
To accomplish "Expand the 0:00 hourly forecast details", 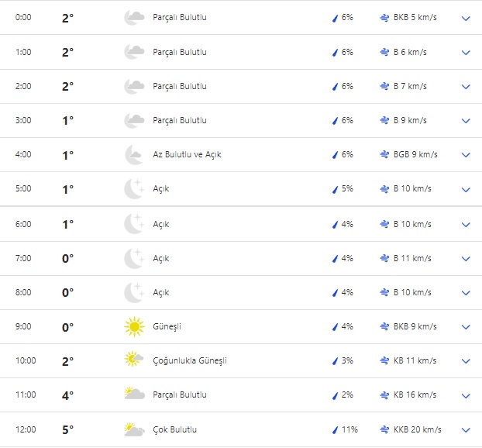I will click(x=466, y=18).
